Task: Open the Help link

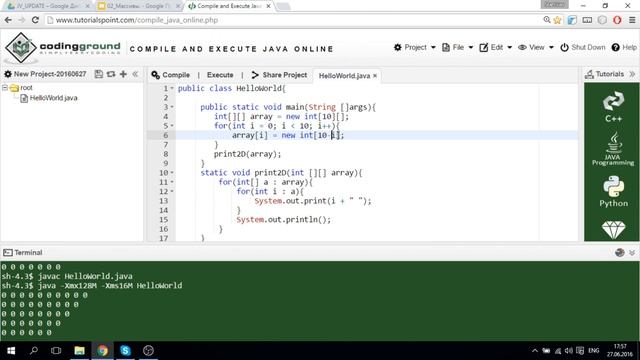Action: click(x=624, y=47)
